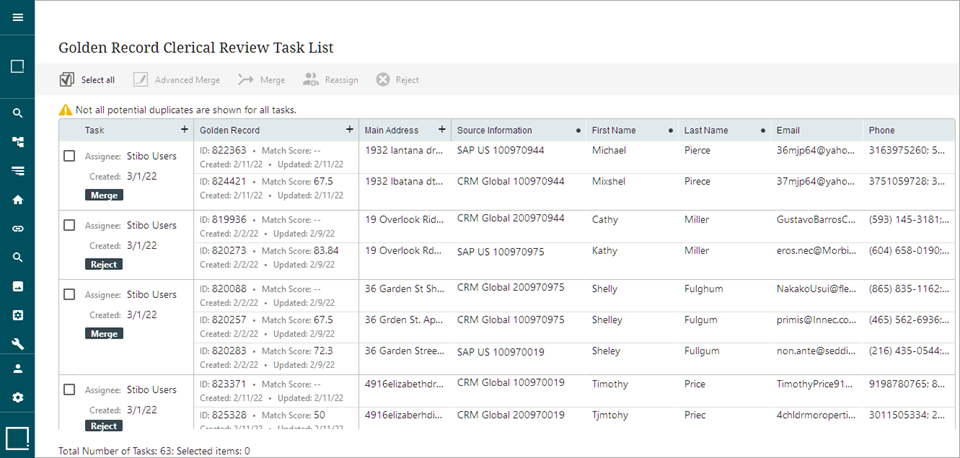
Task: Expand the Main Address column plus icon
Action: pos(442,130)
